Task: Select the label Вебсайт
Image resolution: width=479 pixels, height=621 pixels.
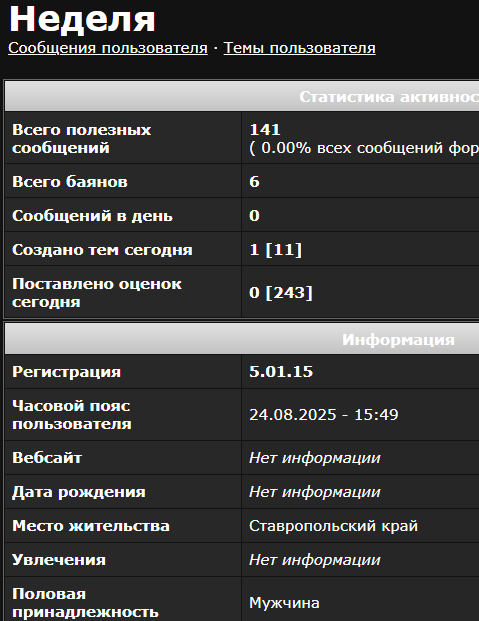Action: tap(47, 457)
